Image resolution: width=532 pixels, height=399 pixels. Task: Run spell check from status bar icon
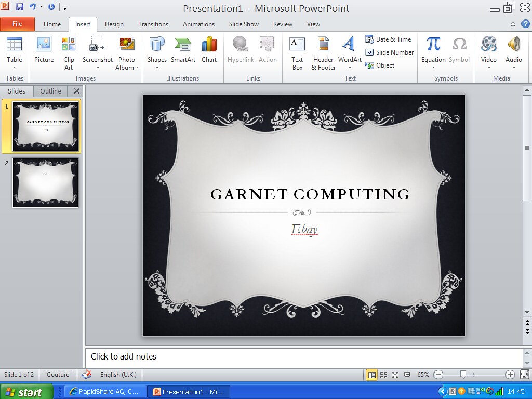coord(87,375)
